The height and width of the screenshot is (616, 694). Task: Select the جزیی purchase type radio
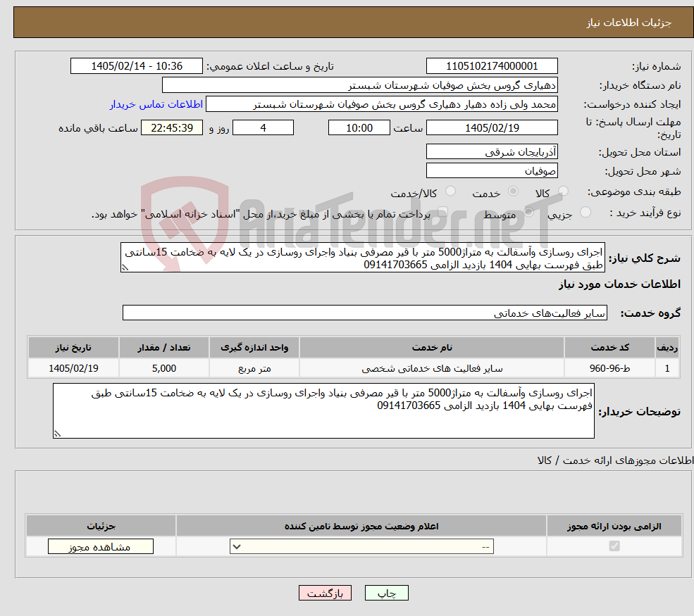click(x=585, y=213)
